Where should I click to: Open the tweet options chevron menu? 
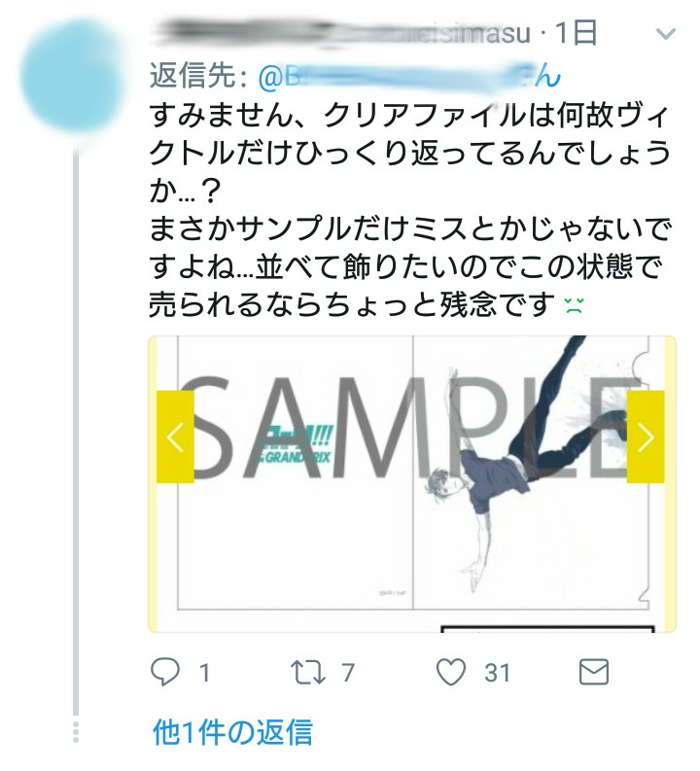point(666,34)
